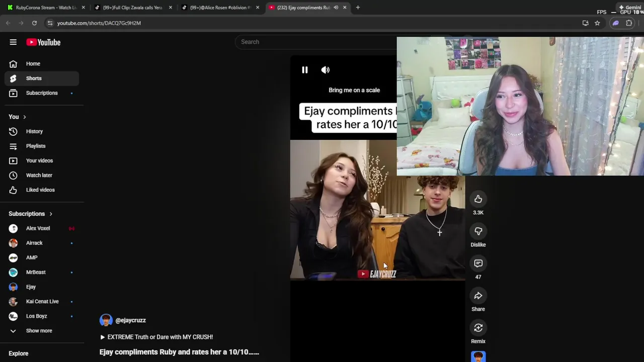Click the ejaycruzz avatar beside the handle
Screen dimensions: 644x362
(106, 320)
